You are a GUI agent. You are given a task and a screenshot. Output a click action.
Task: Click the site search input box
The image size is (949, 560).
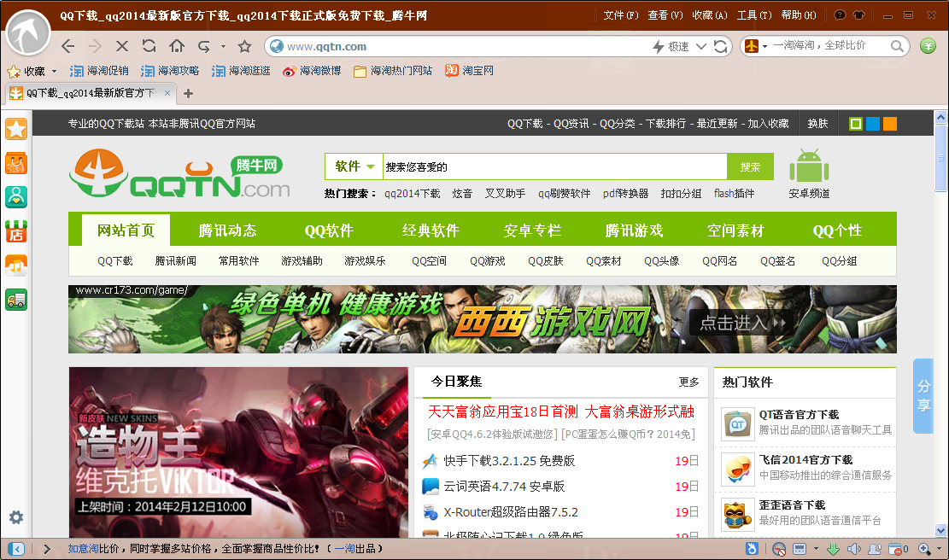pos(555,166)
